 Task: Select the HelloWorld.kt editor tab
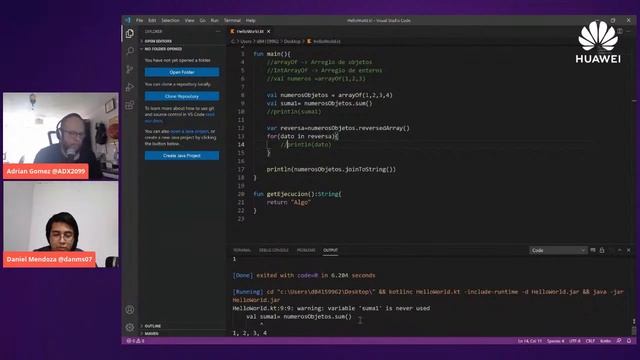pos(250,31)
